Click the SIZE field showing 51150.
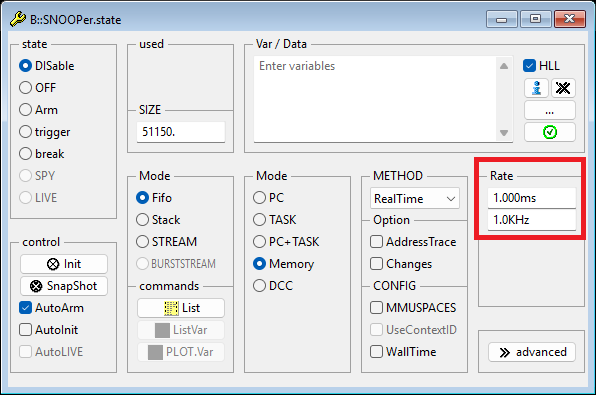This screenshot has height=395, width=596. (x=181, y=132)
